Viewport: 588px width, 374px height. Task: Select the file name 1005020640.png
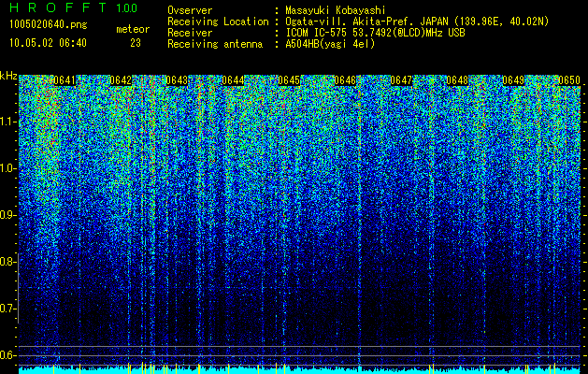49,25
